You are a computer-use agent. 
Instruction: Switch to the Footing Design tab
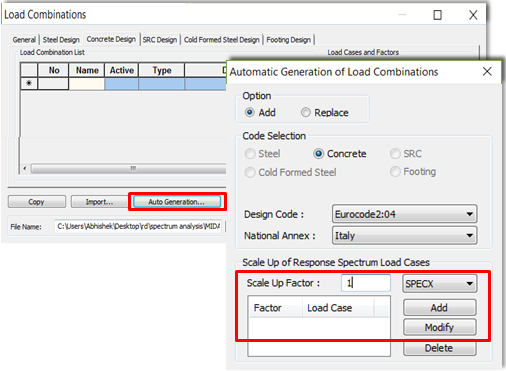pyautogui.click(x=288, y=40)
